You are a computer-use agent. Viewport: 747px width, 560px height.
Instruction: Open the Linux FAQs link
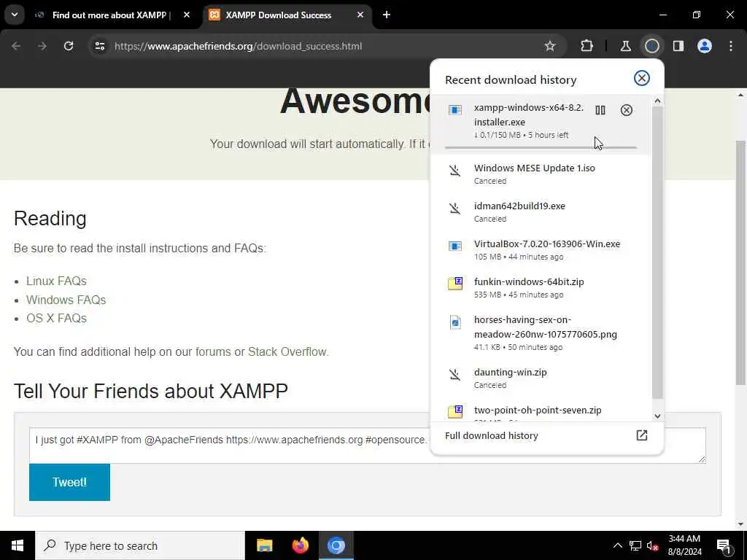56,281
